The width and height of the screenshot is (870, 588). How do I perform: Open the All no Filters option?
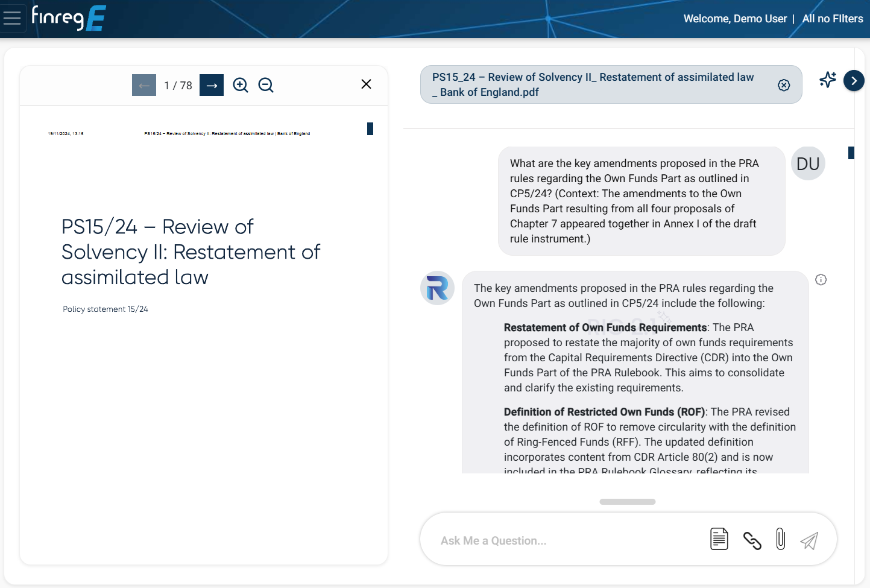point(833,19)
